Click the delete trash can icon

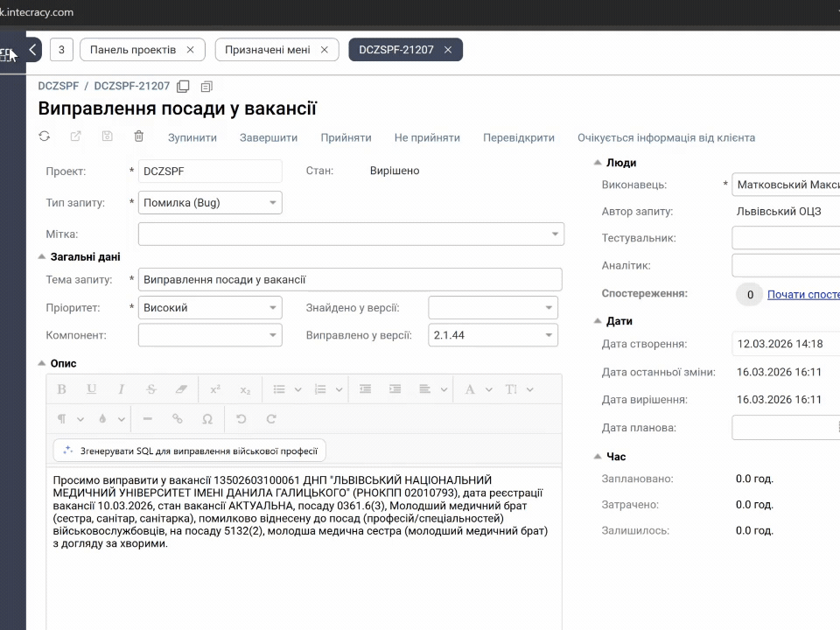click(x=139, y=136)
